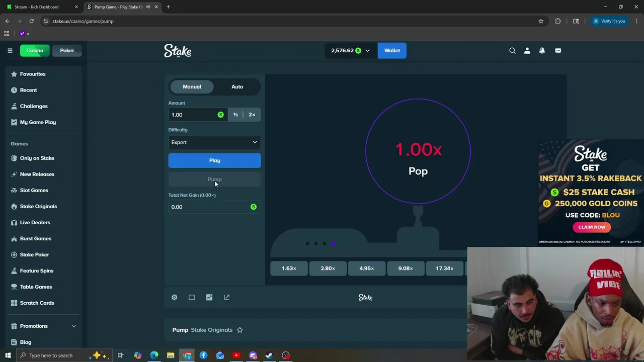Viewport: 644px width, 362px height.
Task: Click Claim Now on rakeback ad
Action: [592, 227]
